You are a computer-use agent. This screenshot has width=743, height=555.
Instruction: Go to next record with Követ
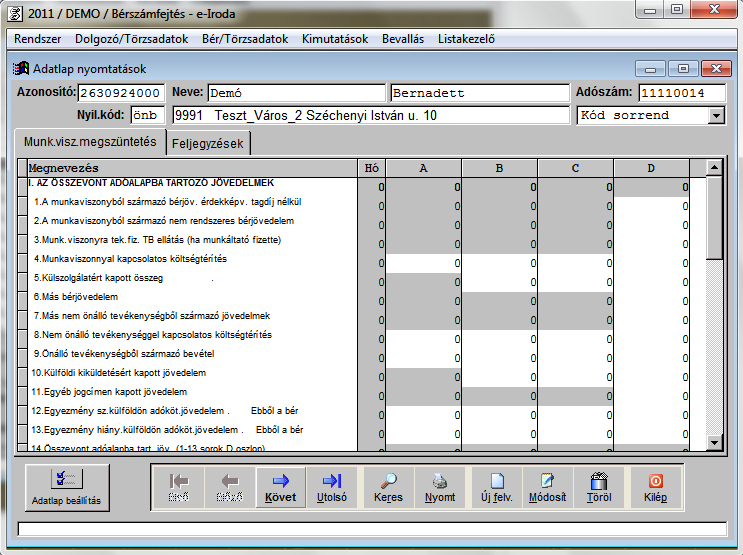click(x=280, y=487)
